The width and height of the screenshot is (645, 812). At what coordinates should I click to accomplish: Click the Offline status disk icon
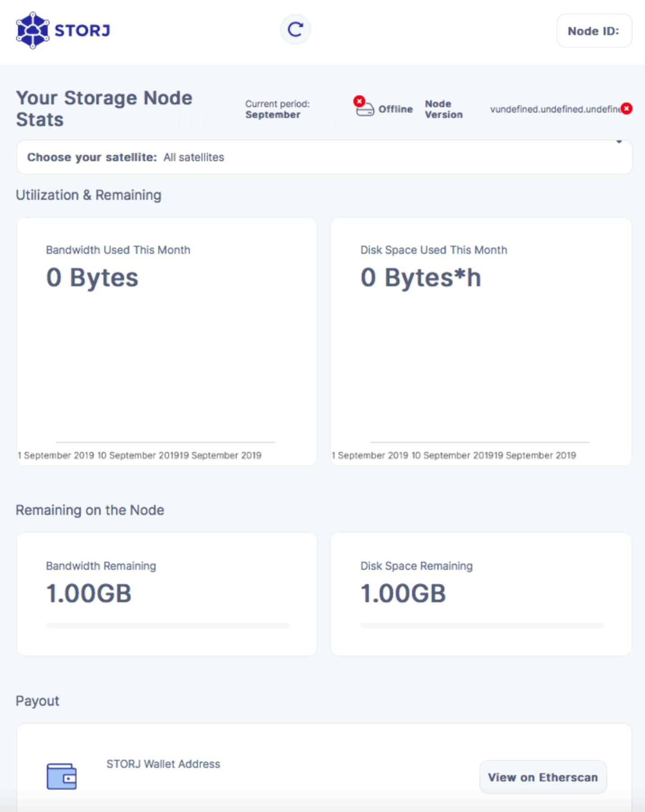pos(363,106)
